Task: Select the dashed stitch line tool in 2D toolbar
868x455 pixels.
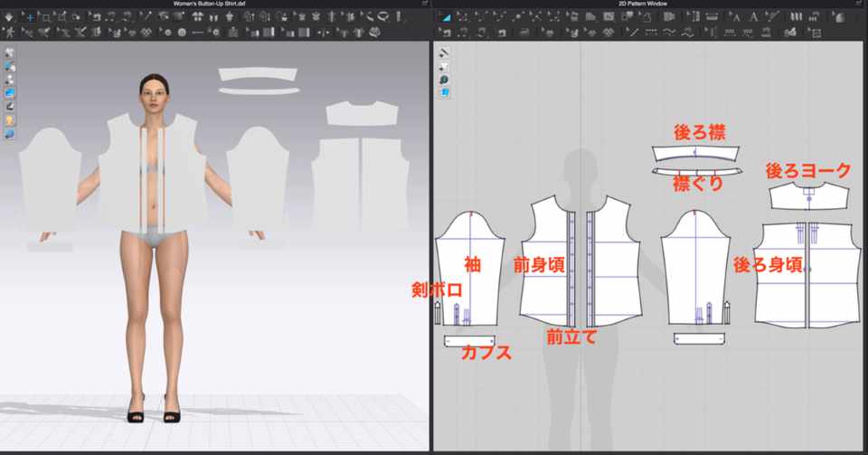Action: pos(651,32)
